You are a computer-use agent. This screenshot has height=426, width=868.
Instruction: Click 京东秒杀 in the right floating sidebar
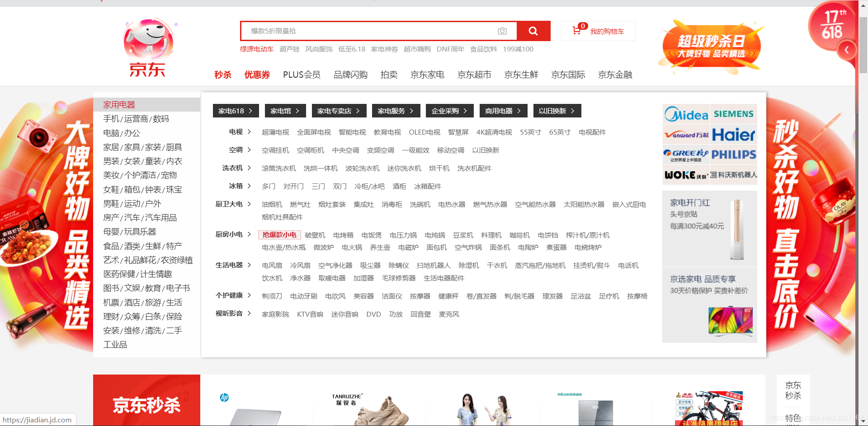793,390
